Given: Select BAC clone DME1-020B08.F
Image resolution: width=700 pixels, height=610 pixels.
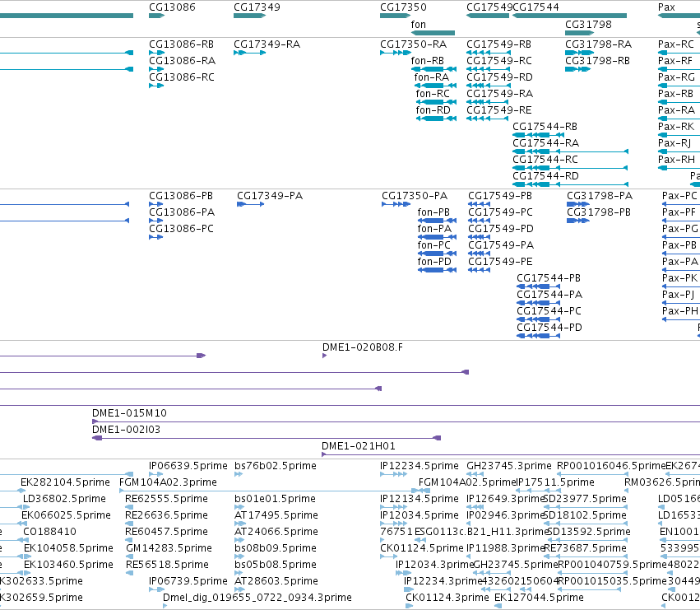Looking at the screenshot, I should coord(363,347).
